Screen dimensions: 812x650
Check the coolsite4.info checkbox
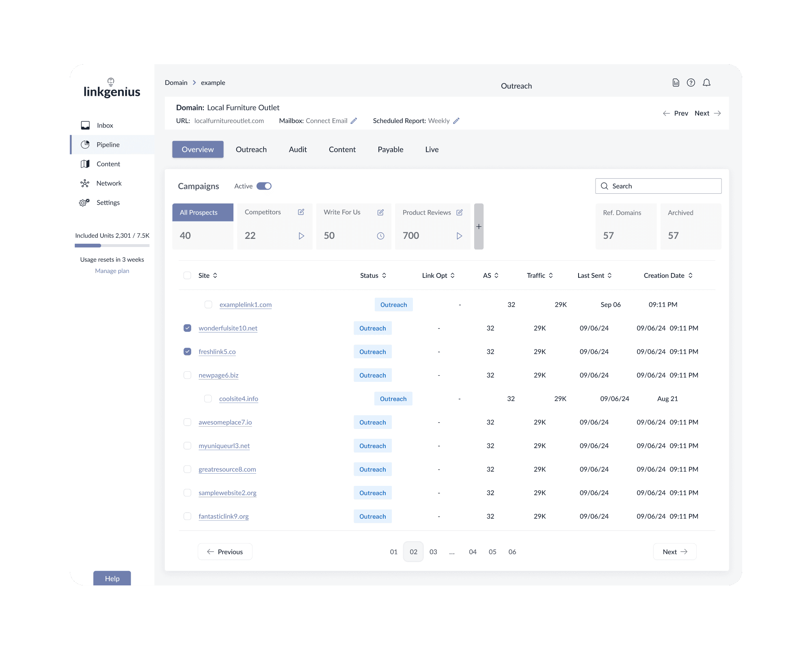pos(208,399)
